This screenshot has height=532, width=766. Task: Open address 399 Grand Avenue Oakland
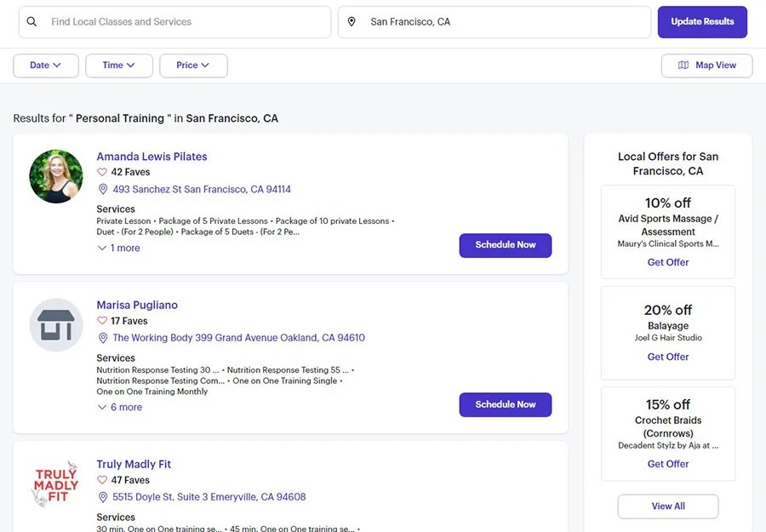[x=238, y=338]
